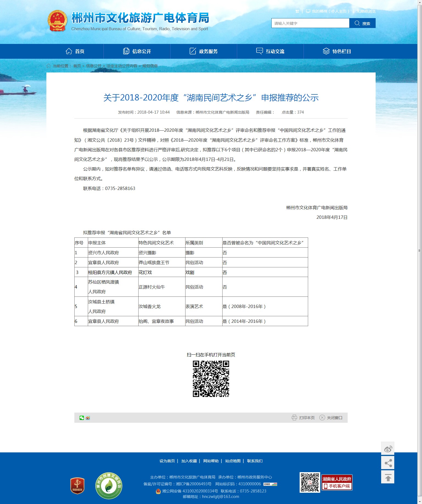Click the 发布时间：2018-04-17 10:44 text
The width and height of the screenshot is (422, 504).
tap(144, 112)
